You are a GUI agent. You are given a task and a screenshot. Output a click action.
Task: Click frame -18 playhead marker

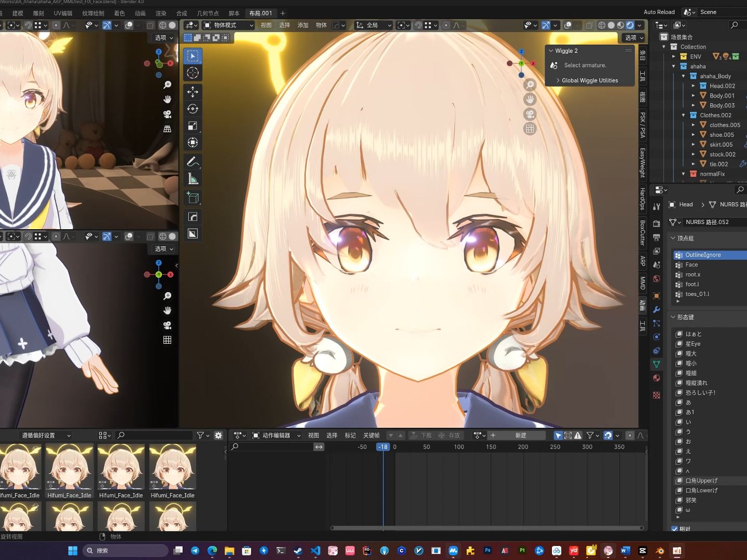tap(383, 447)
